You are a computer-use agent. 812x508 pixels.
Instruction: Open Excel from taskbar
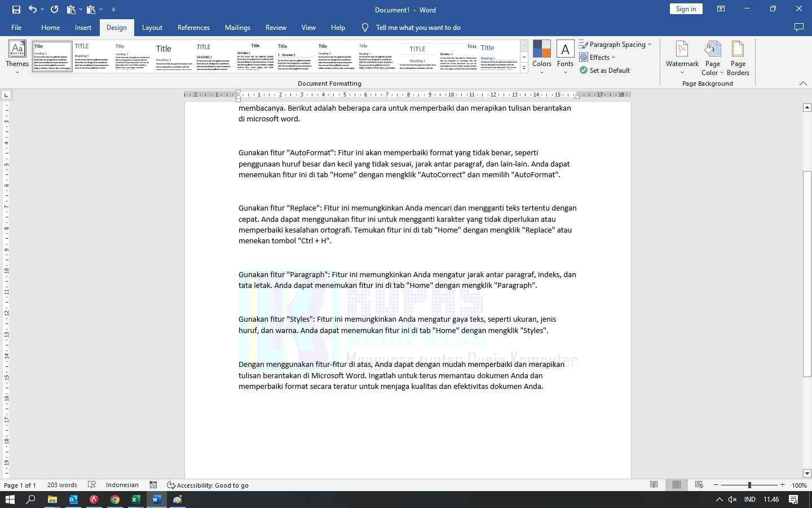point(136,500)
